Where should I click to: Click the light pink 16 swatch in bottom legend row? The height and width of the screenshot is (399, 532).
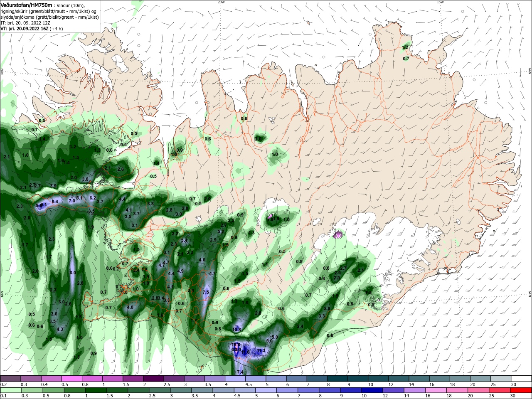click(x=435, y=390)
